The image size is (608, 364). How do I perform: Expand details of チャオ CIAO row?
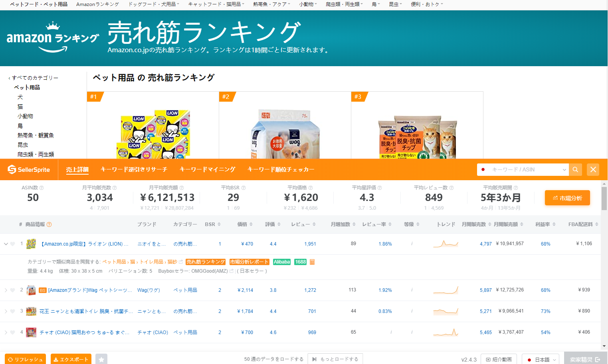(x=6, y=332)
